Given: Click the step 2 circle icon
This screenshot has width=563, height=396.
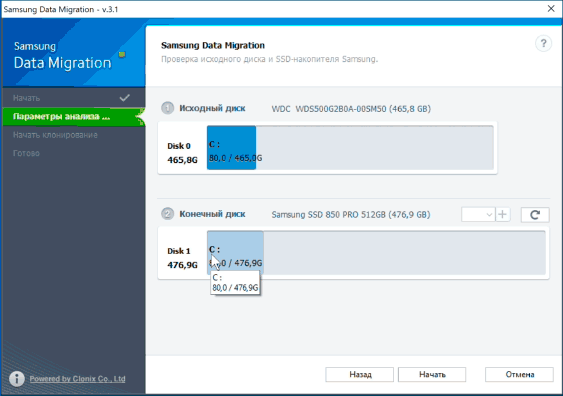Looking at the screenshot, I should tap(167, 214).
